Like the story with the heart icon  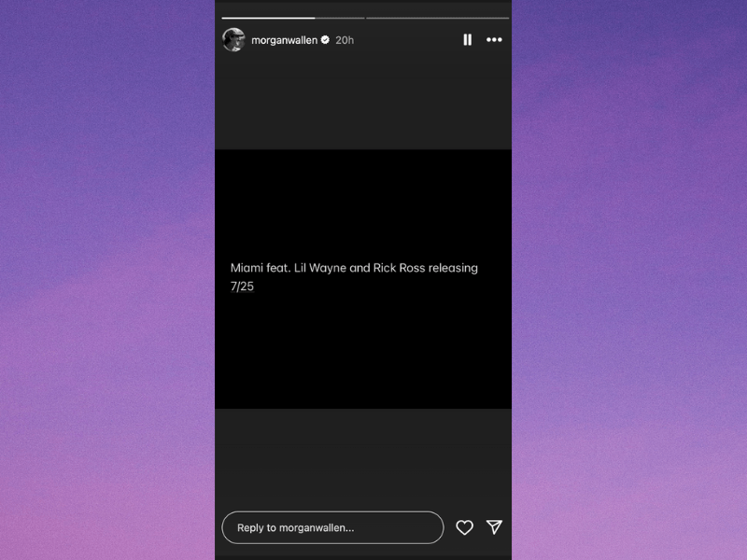pos(464,527)
